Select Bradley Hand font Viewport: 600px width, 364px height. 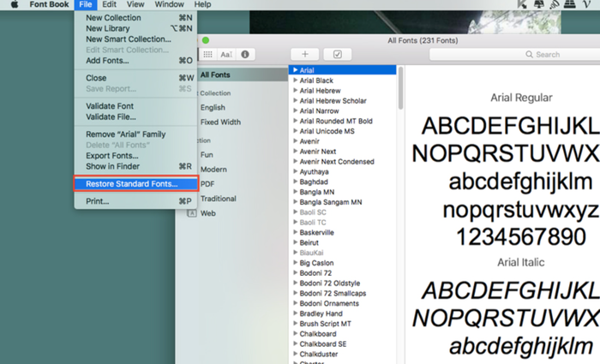321,313
